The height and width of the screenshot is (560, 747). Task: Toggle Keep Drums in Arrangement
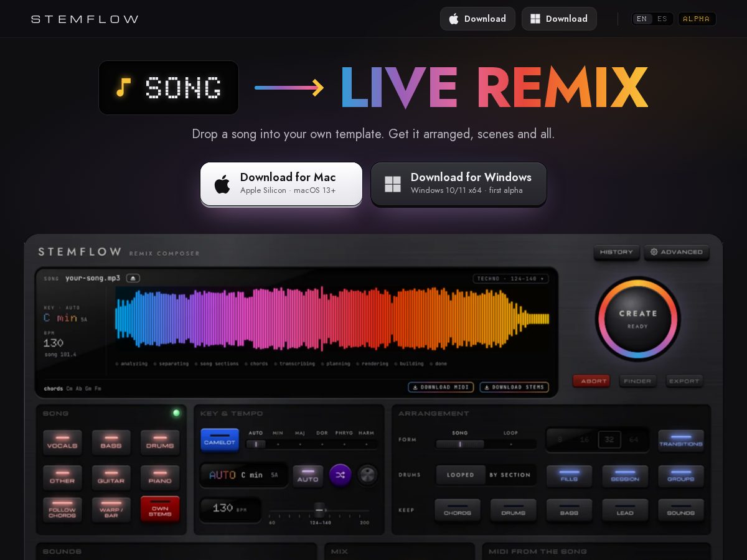click(x=514, y=510)
